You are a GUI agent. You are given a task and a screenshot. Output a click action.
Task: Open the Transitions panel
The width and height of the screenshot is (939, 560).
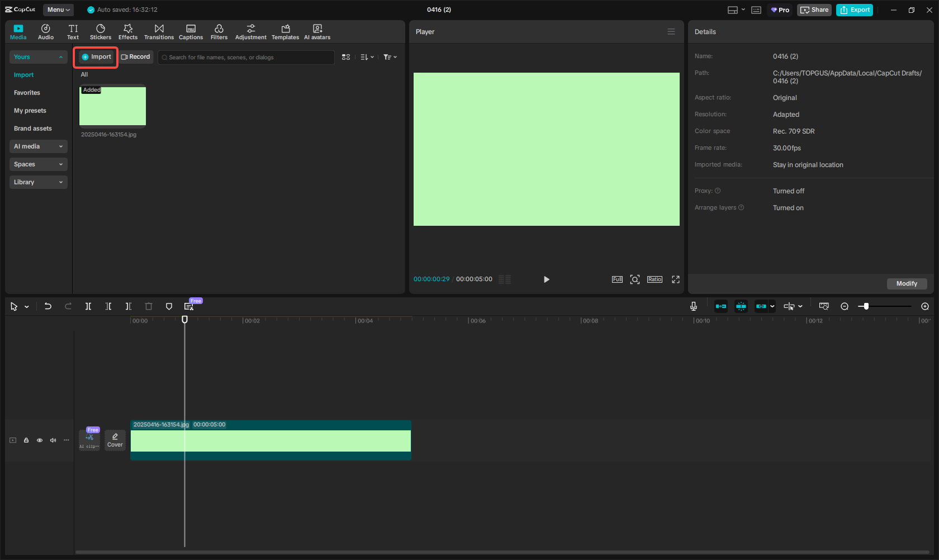pyautogui.click(x=159, y=31)
